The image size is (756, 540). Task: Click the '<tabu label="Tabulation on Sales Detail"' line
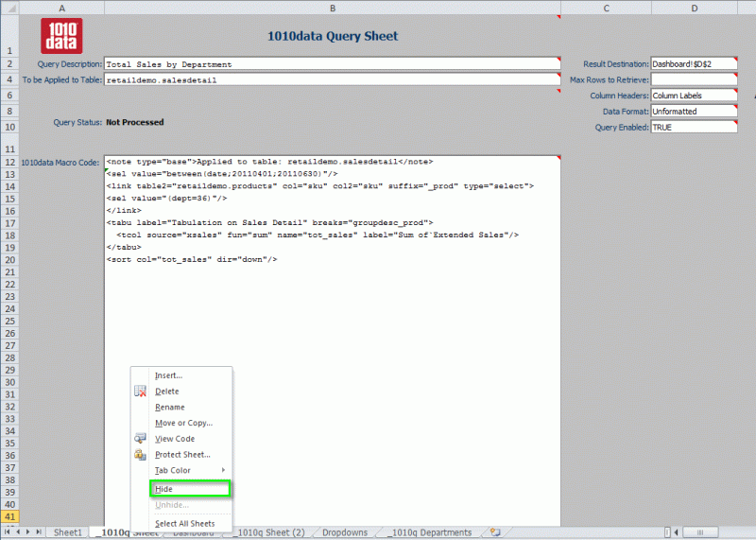[x=269, y=222]
